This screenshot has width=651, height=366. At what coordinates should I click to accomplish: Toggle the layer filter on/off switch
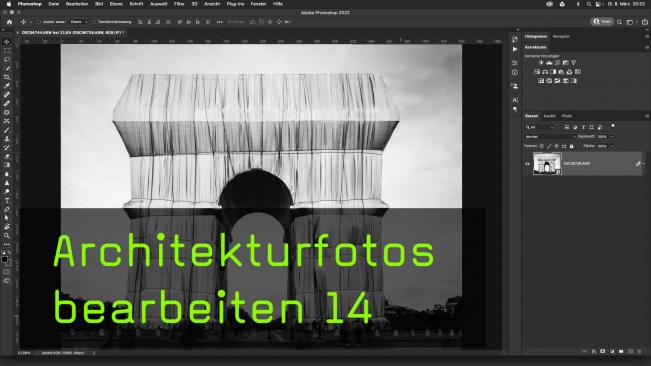613,126
